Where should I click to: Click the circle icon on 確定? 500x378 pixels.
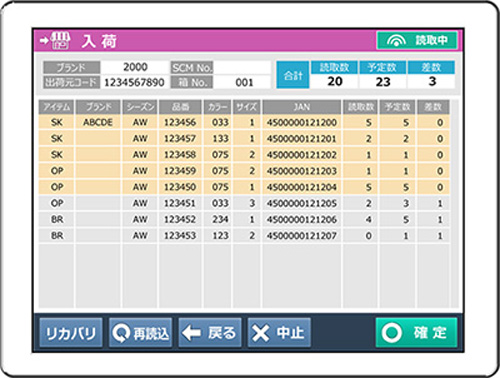392,333
